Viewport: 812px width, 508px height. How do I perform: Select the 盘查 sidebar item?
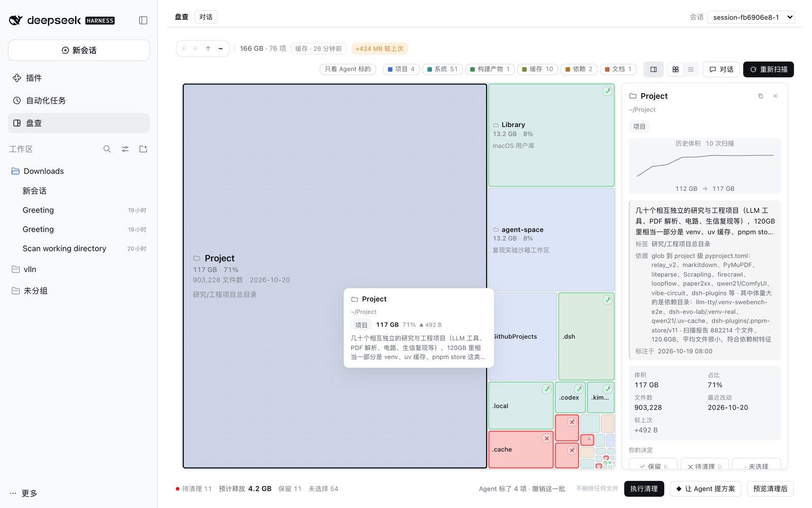click(x=79, y=123)
